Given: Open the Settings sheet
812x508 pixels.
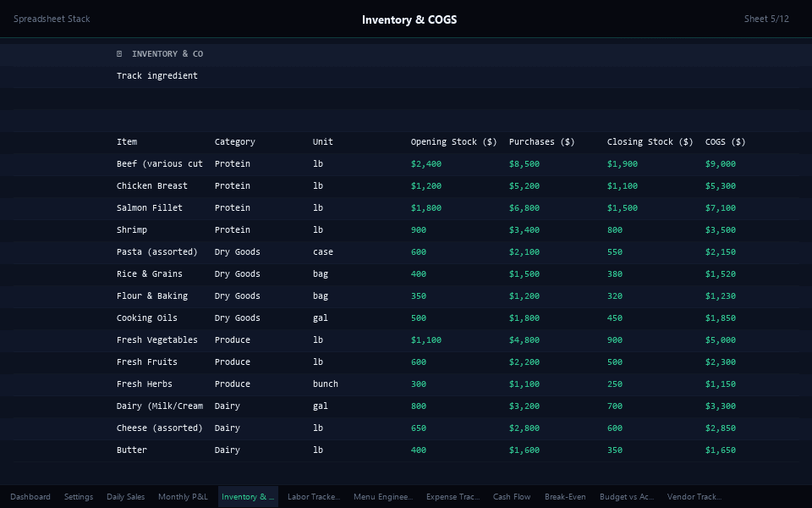Looking at the screenshot, I should pyautogui.click(x=78, y=497).
